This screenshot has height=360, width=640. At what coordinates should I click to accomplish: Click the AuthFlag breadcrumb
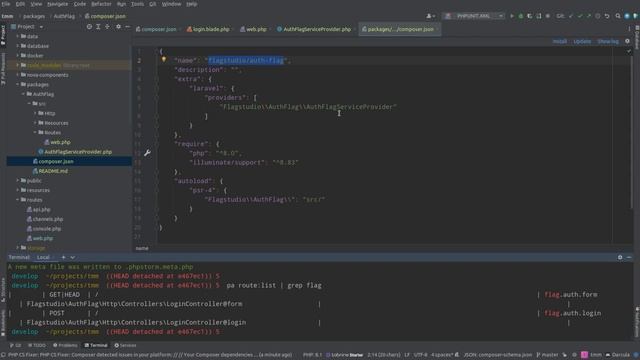point(64,16)
